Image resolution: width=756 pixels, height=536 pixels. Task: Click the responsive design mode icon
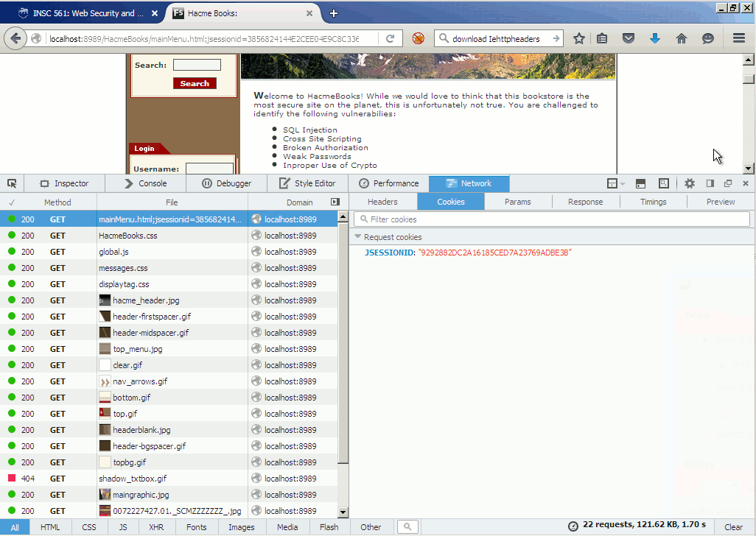tap(663, 183)
